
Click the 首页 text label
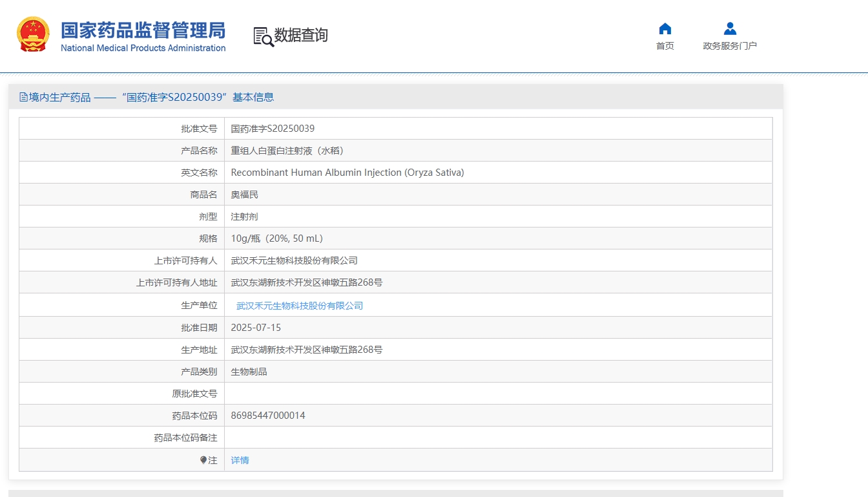click(665, 46)
